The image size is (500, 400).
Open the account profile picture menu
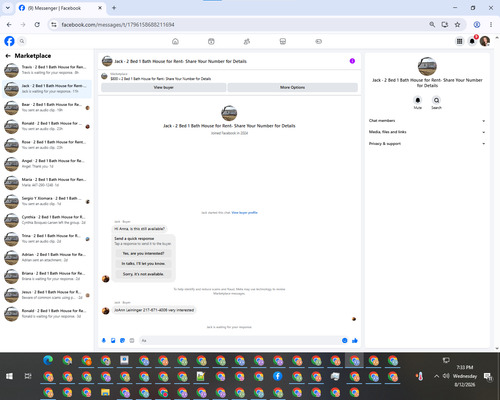[x=485, y=41]
